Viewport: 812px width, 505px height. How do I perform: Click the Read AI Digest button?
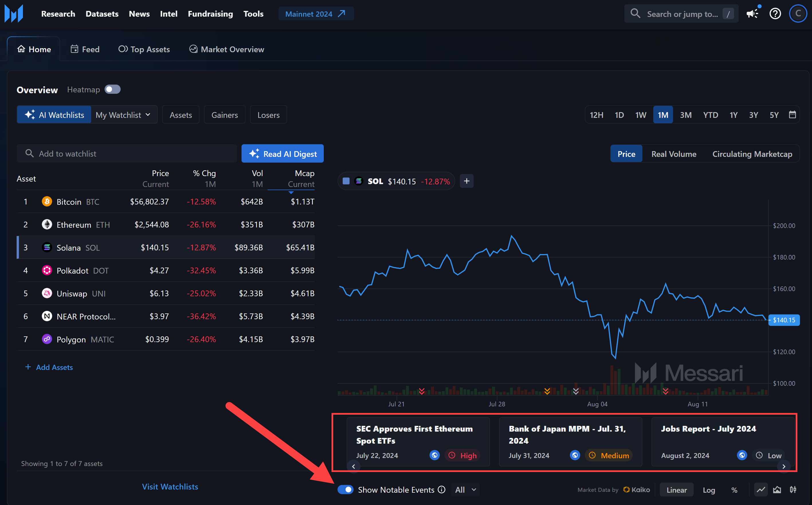point(283,154)
